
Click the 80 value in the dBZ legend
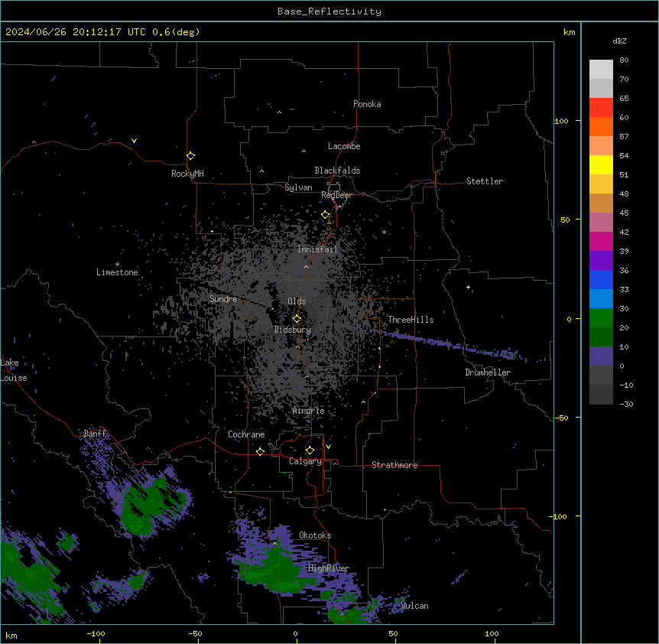[624, 60]
